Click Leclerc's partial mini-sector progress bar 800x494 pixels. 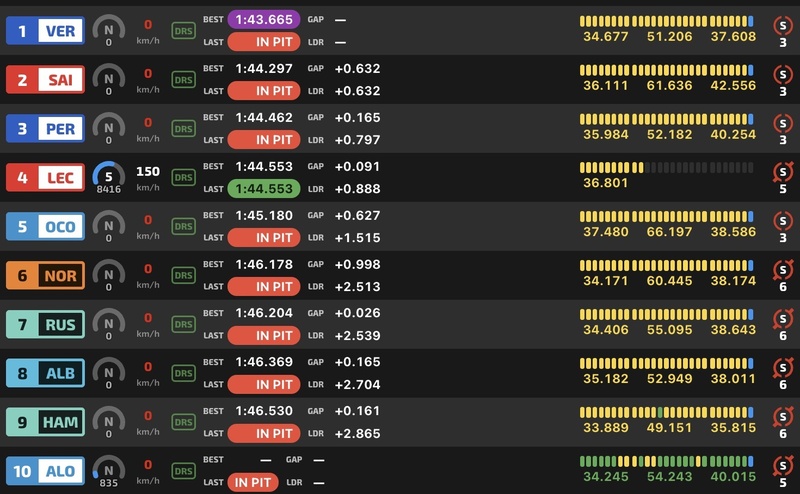pos(666,167)
